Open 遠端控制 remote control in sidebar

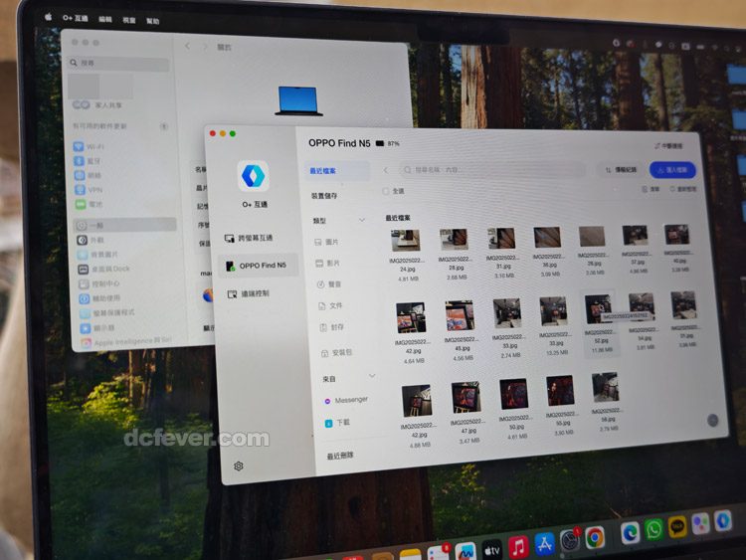249,294
